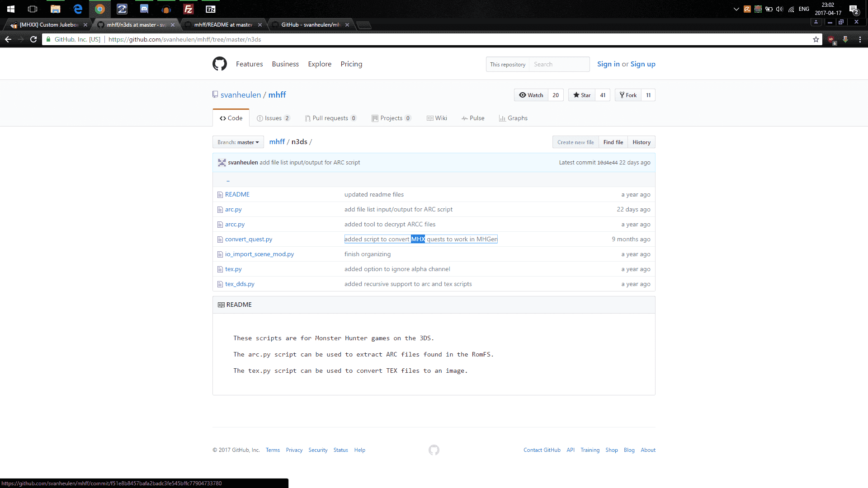Open 7-Zip from the taskbar
Viewport: 868px width, 488px height.
211,9
